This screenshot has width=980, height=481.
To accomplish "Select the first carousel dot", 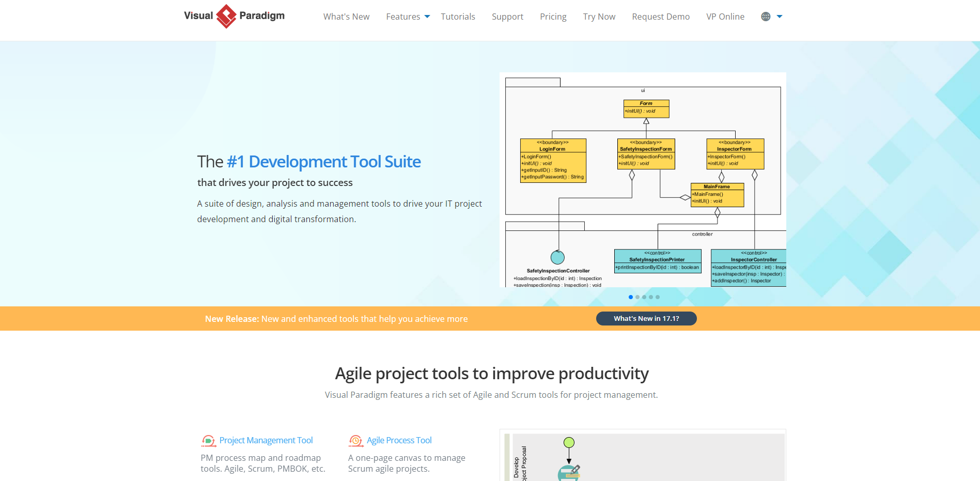I will (x=631, y=297).
